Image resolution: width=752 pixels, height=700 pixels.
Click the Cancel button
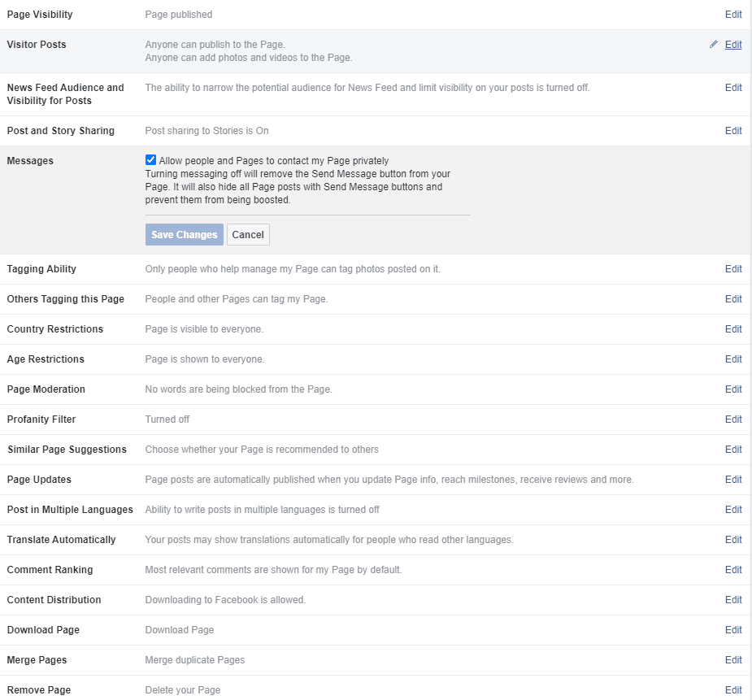[247, 234]
